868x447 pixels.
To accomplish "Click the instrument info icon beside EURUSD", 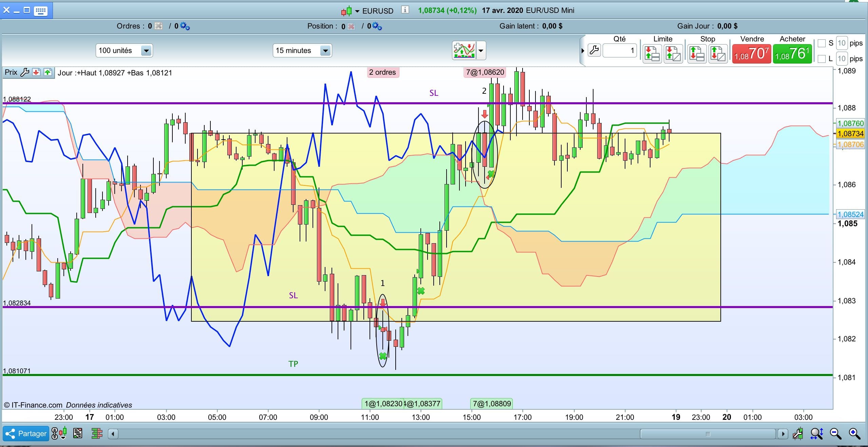I will click(x=404, y=10).
